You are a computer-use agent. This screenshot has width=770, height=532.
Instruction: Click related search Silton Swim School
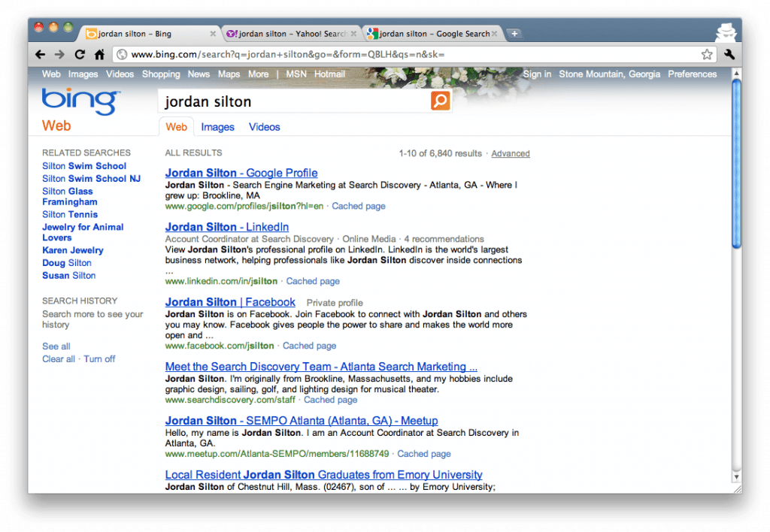click(84, 166)
